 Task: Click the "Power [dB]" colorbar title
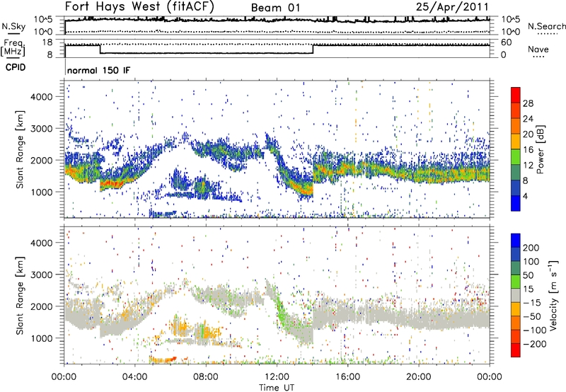click(x=541, y=149)
